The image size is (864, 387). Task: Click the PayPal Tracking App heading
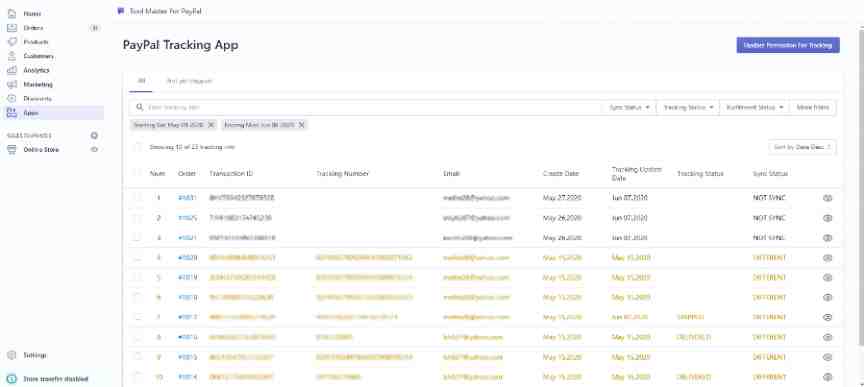(x=180, y=45)
